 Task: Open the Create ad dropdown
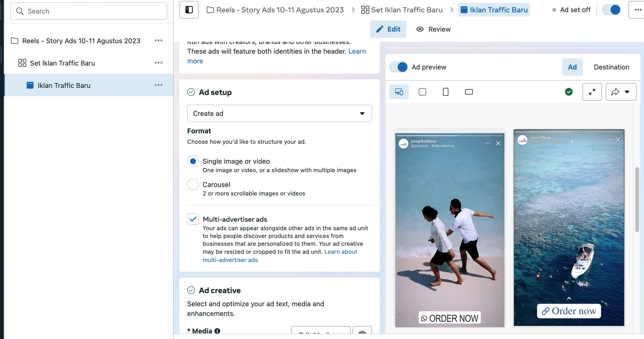(x=279, y=114)
